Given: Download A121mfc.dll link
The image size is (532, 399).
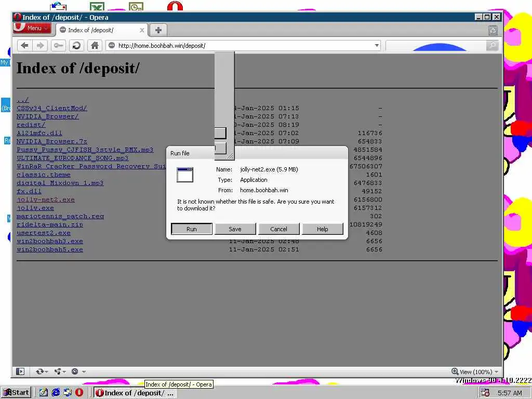Looking at the screenshot, I should 39,133.
